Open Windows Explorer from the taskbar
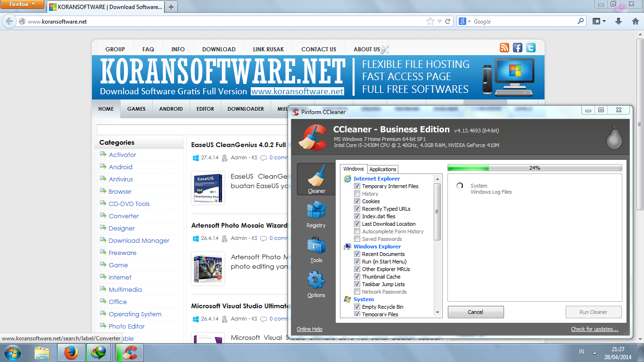Image resolution: width=644 pixels, height=362 pixels. pyautogui.click(x=42, y=353)
